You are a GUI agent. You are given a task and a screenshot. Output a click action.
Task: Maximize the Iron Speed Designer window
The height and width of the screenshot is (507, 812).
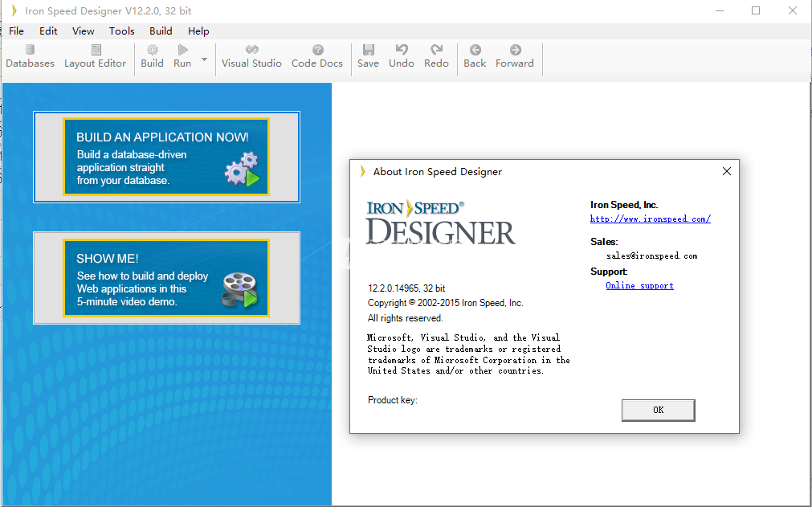click(x=756, y=11)
